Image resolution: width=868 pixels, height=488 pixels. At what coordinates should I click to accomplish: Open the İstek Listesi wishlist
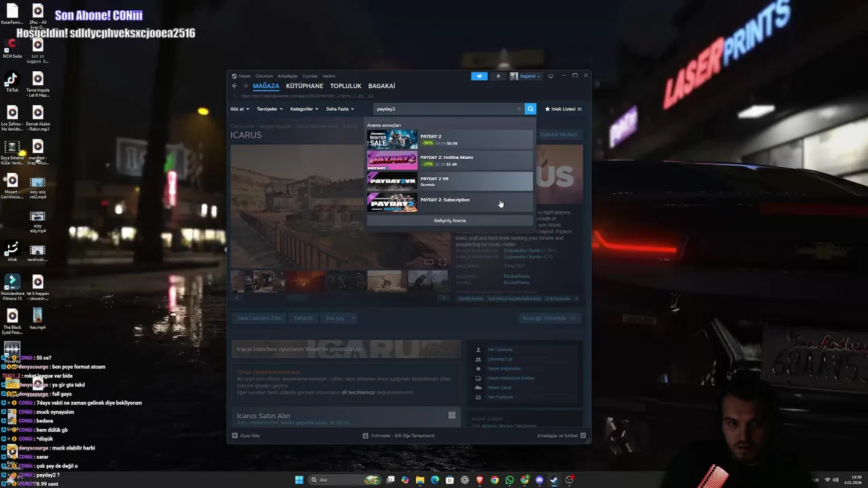tap(563, 108)
